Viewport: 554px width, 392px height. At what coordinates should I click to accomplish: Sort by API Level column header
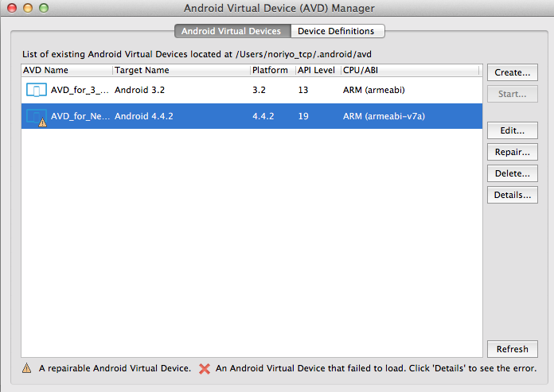[x=318, y=70]
